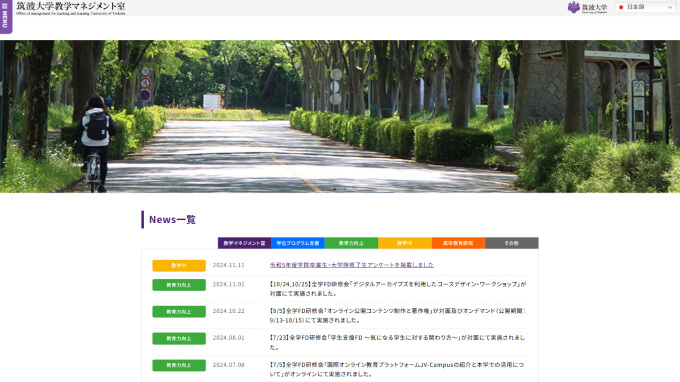
Task: Select the yellow 教学IR category tab
Action: click(x=405, y=243)
